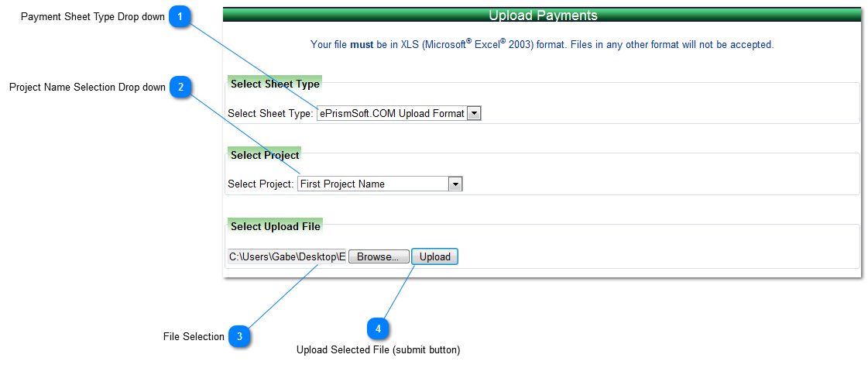The height and width of the screenshot is (368, 868).
Task: Focus the file path input field
Action: (286, 256)
